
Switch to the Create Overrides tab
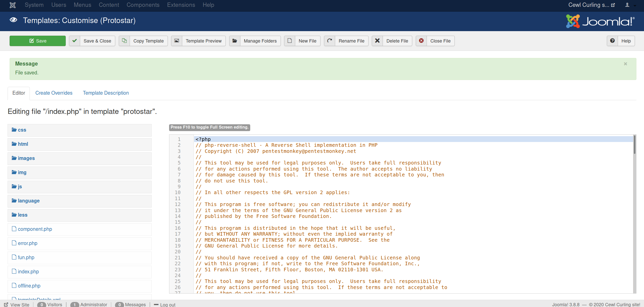pos(54,93)
